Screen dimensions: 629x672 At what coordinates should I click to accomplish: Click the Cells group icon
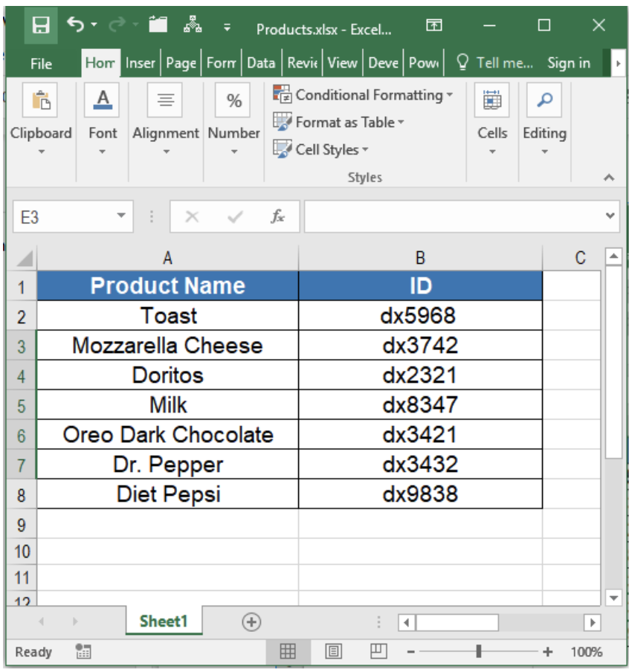491,100
